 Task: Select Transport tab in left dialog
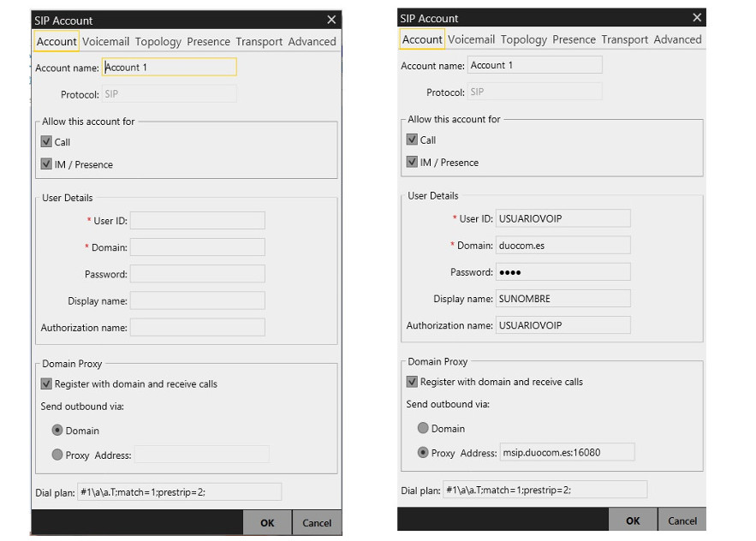tap(259, 41)
